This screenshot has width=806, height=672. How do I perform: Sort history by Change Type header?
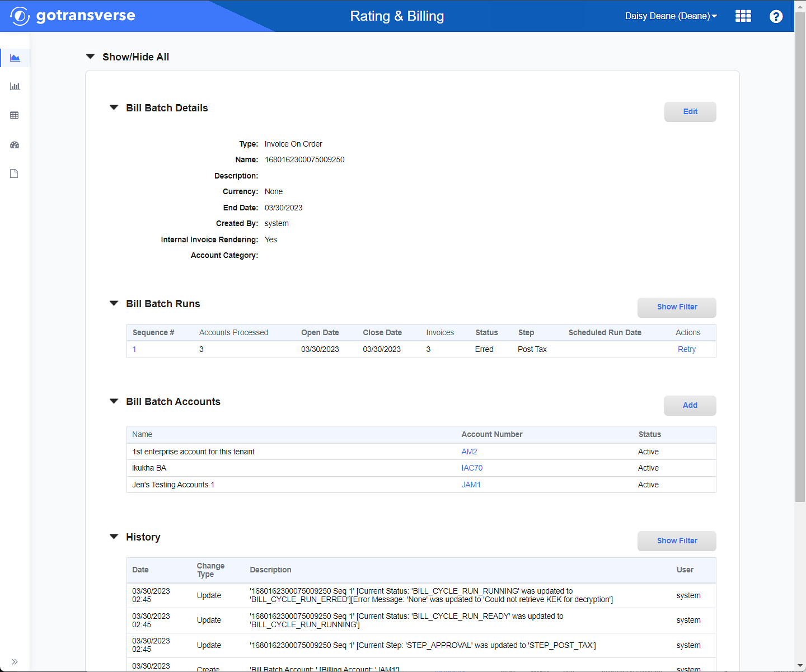point(210,570)
